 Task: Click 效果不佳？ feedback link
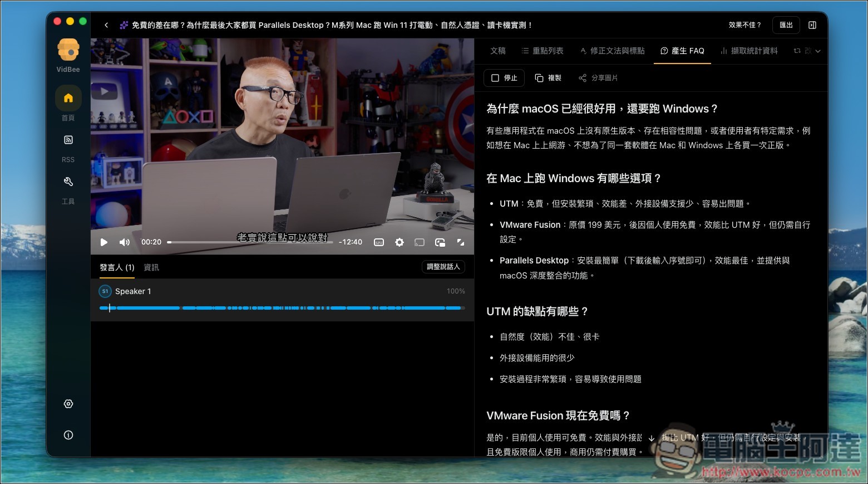[x=744, y=25]
